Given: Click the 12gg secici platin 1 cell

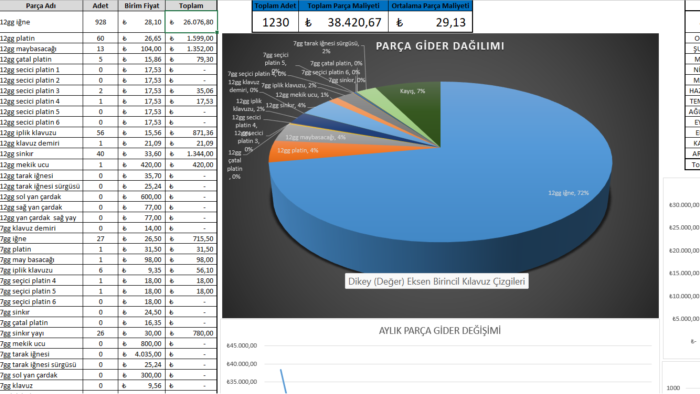Looking at the screenshot, I should click(41, 70).
